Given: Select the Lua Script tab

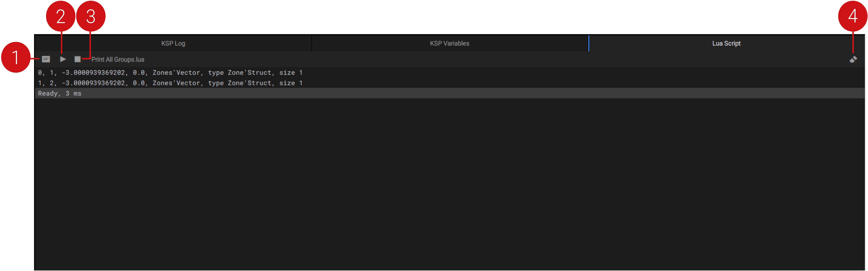Looking at the screenshot, I should pyautogui.click(x=726, y=43).
